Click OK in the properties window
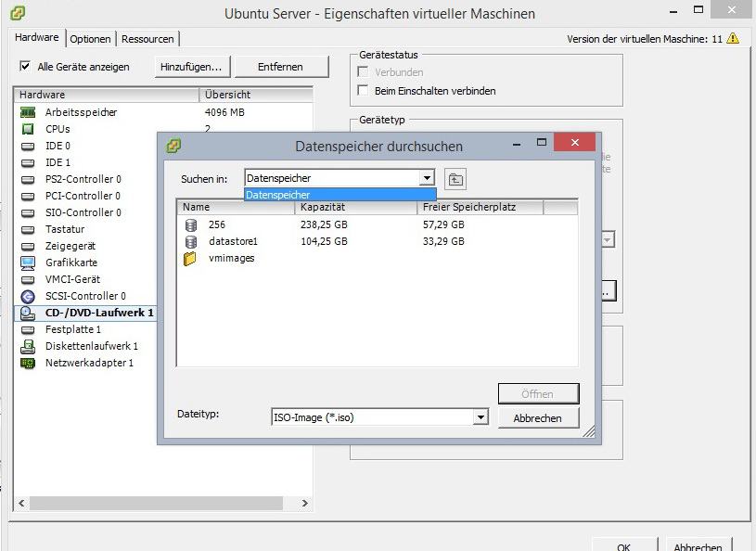 pyautogui.click(x=624, y=546)
